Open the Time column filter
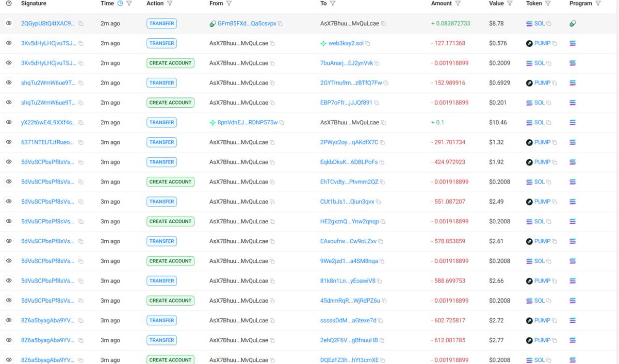 click(x=129, y=4)
